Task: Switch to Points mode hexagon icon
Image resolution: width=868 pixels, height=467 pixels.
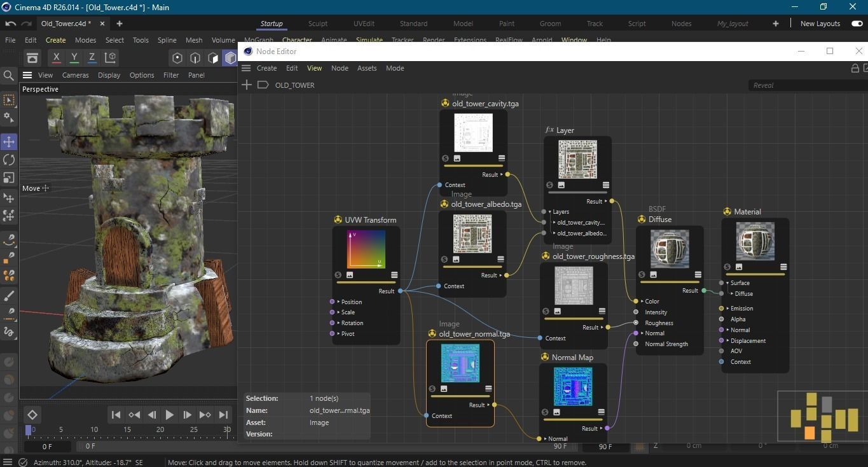Action: pos(177,58)
